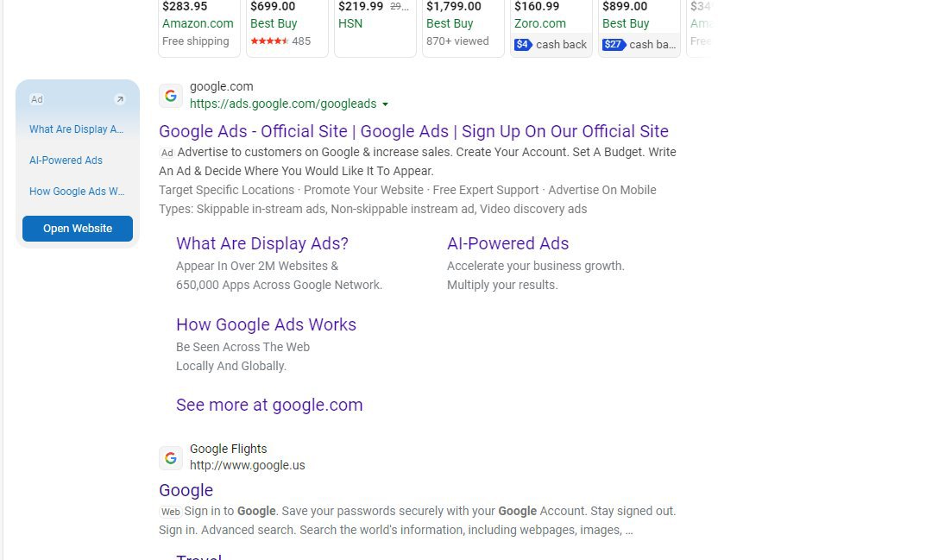Open the ad card's external arrow icon
This screenshot has height=560, width=932.
(119, 99)
